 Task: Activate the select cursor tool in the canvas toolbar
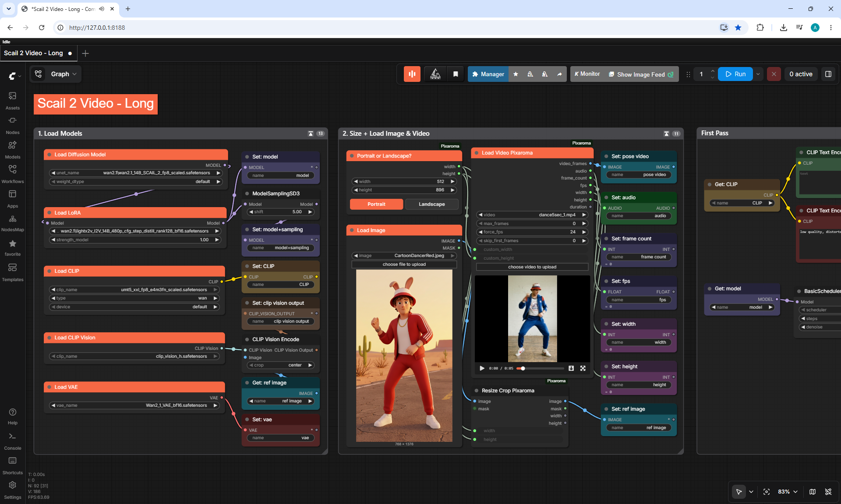coord(739,492)
